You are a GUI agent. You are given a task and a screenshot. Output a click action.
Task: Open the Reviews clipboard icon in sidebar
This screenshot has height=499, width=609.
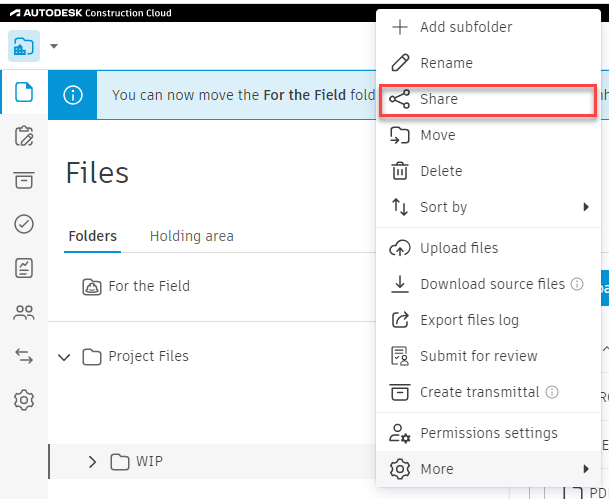click(24, 136)
